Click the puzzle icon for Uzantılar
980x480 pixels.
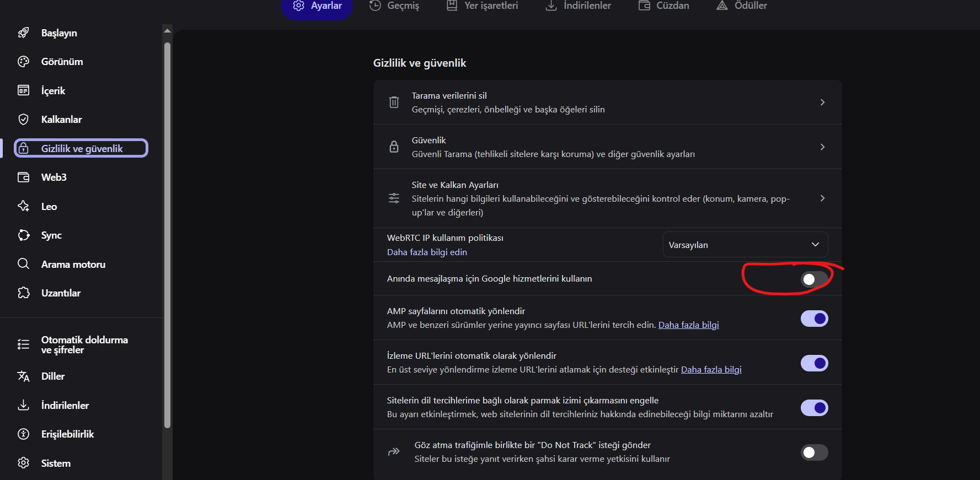pos(23,293)
